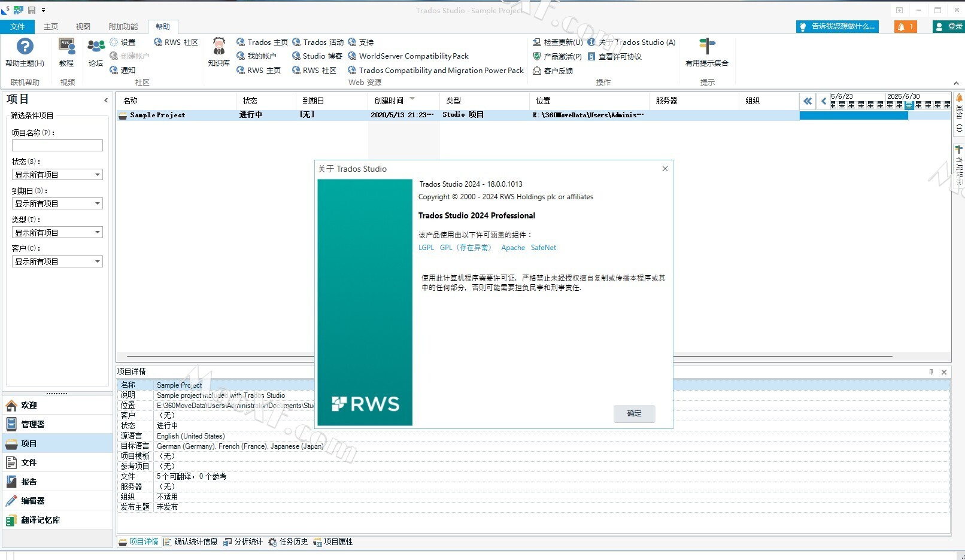Open 支持 support in ribbon
Image resolution: width=965 pixels, height=560 pixels.
(x=361, y=42)
